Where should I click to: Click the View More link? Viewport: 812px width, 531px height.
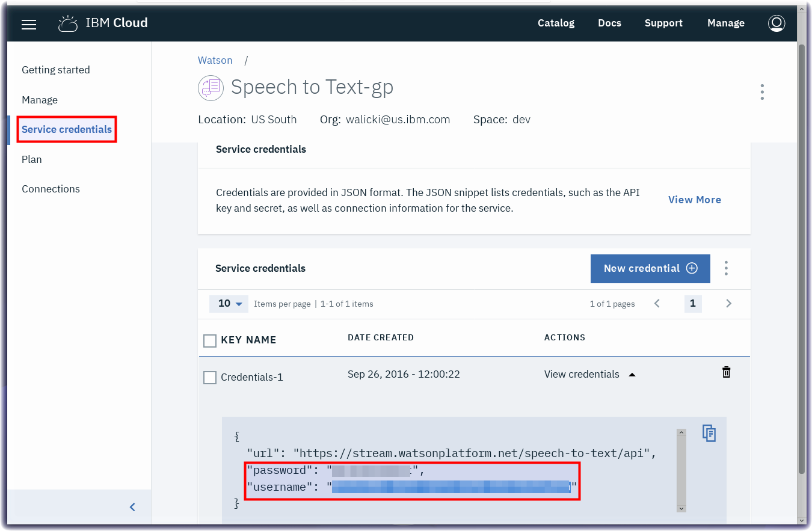point(695,200)
